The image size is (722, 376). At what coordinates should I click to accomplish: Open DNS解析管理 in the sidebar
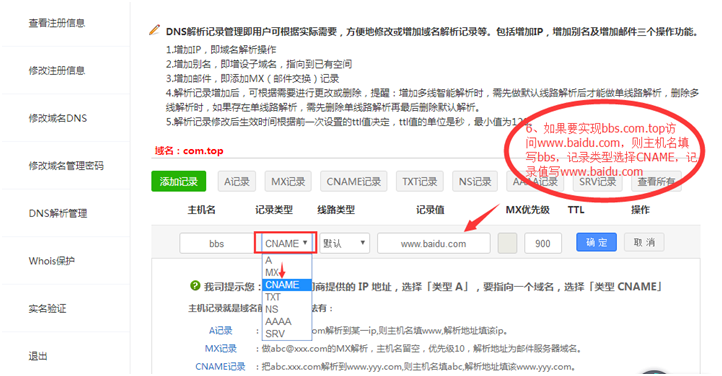tap(58, 213)
